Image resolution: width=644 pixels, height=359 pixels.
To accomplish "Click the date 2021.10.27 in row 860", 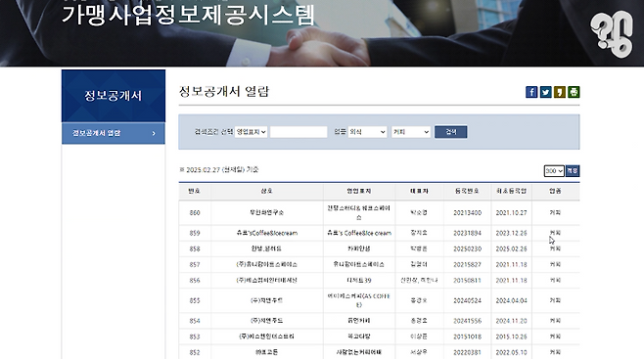I will [511, 213].
